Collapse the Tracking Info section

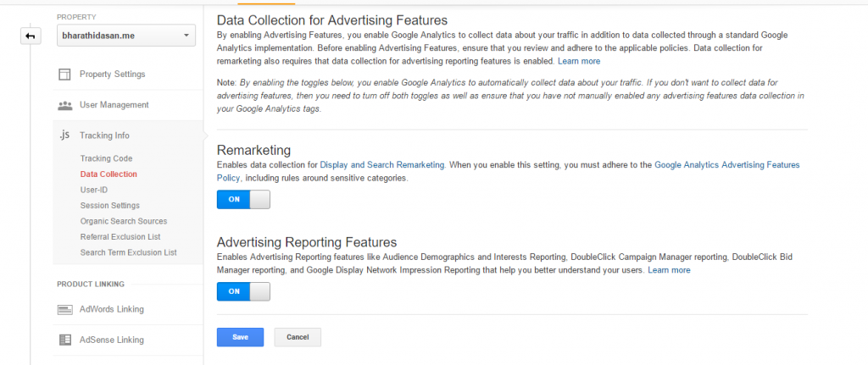(x=104, y=135)
